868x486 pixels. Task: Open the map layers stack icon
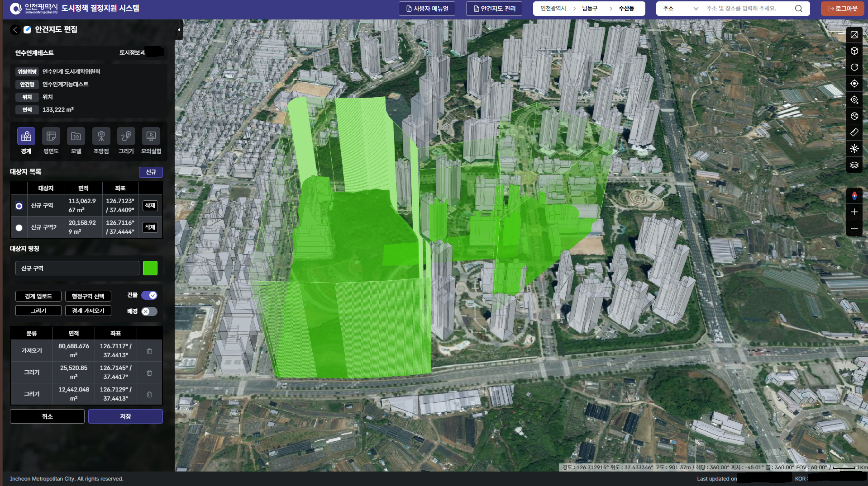pos(854,165)
